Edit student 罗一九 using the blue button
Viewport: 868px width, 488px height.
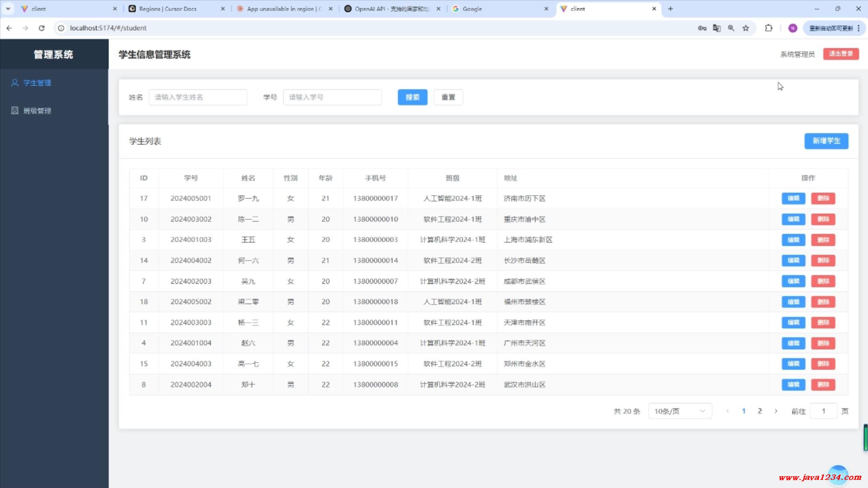tap(793, 198)
